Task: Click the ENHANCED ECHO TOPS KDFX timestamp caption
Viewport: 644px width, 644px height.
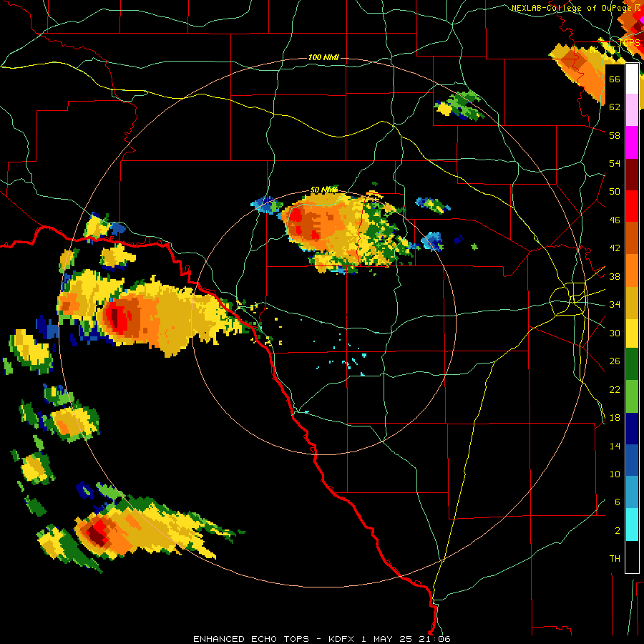Action: 321,639
